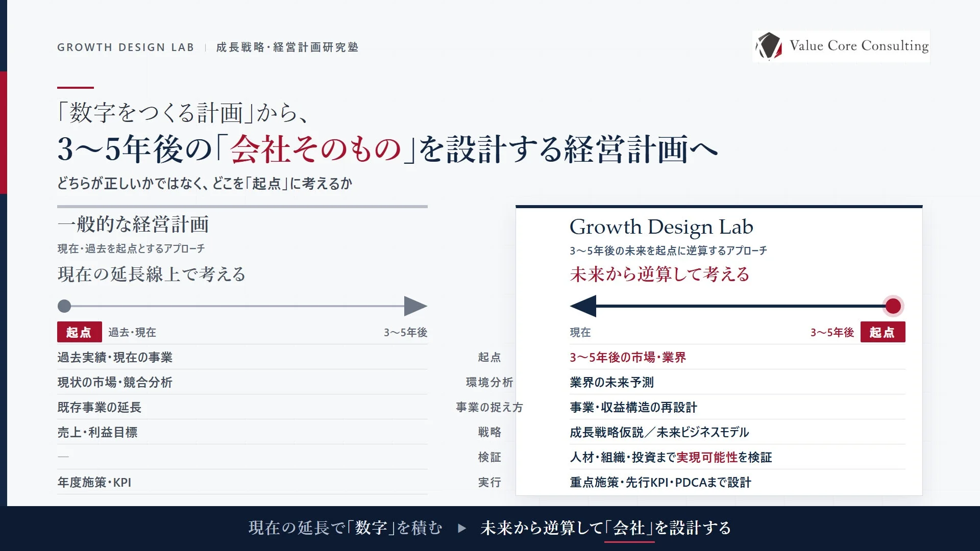
Task: Click the red 起点 badge beside red 3〜5年後
Action: point(883,332)
